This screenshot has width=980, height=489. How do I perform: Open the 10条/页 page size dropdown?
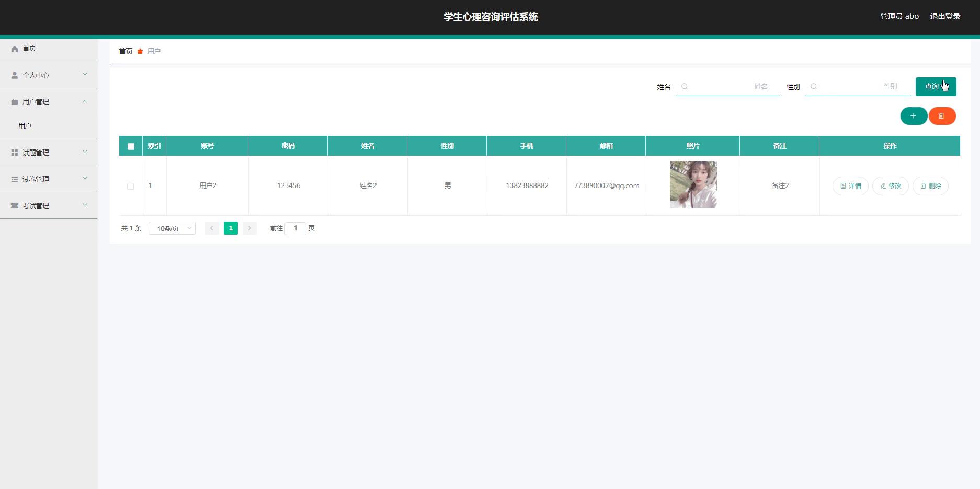172,228
